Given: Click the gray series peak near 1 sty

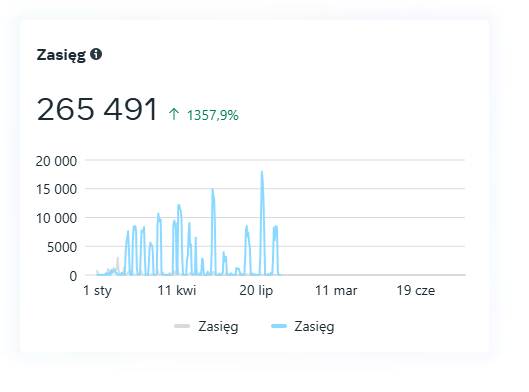Looking at the screenshot, I should point(118,259).
